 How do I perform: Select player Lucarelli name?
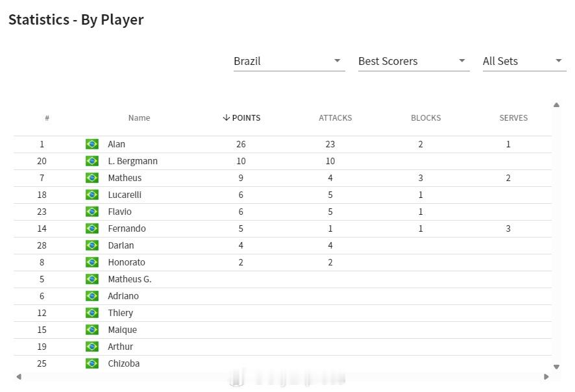[125, 195]
